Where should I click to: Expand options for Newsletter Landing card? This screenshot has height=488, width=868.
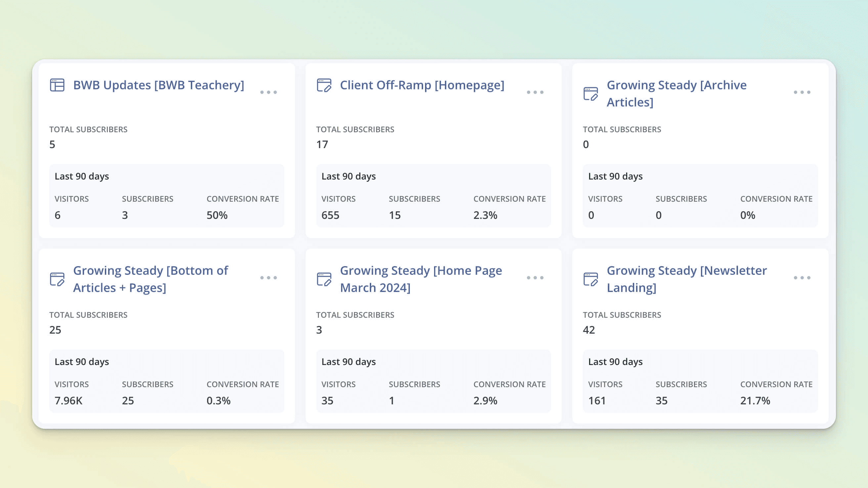[802, 277]
